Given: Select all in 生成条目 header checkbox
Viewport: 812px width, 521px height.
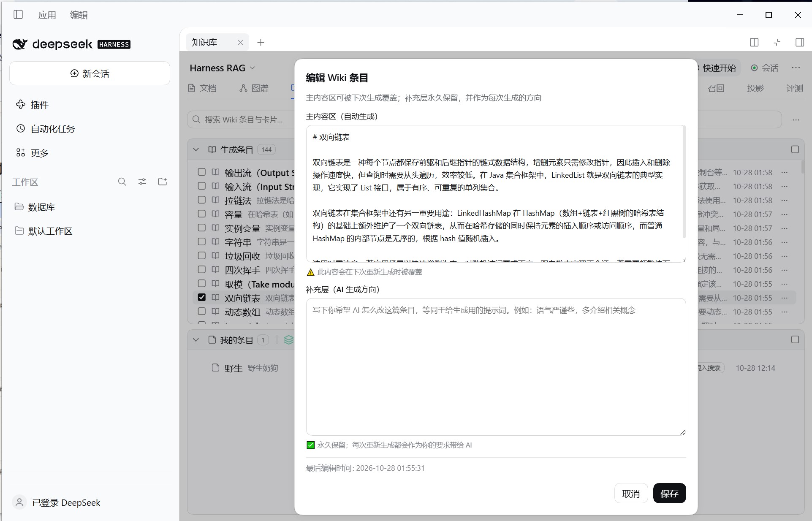Looking at the screenshot, I should point(795,149).
